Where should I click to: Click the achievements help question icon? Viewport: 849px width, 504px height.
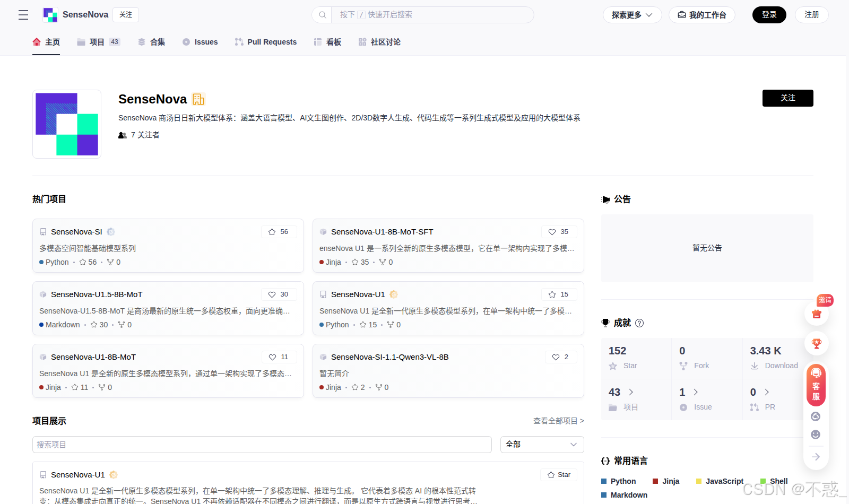point(639,323)
